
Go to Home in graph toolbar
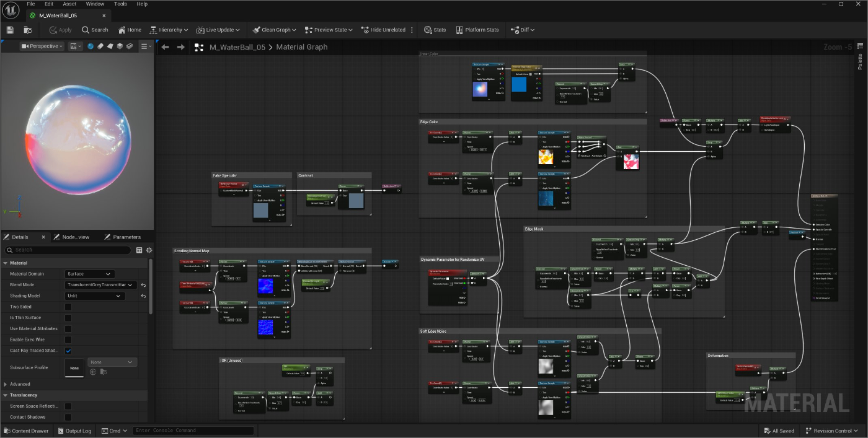(130, 30)
